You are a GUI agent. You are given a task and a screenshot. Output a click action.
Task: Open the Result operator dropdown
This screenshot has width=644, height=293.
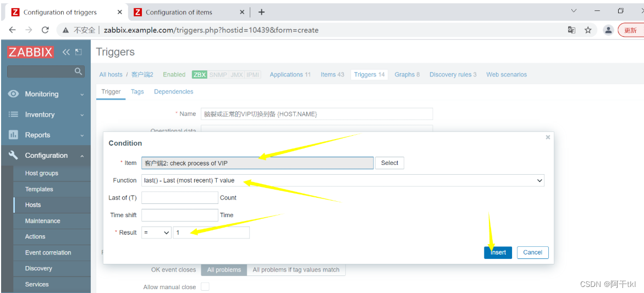157,233
